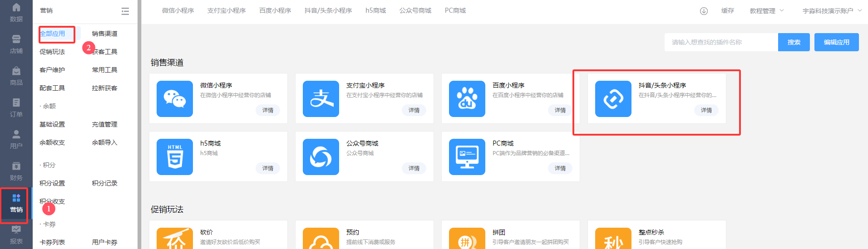Switch to 公众号商城 top tab
Viewport: 868px width, 249px height.
415,10
